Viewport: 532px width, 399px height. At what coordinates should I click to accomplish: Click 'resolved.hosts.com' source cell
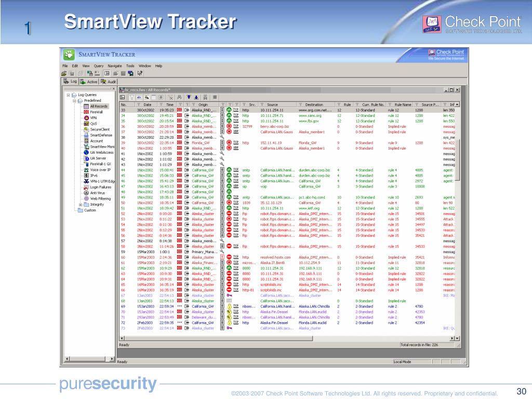pyautogui.click(x=275, y=257)
